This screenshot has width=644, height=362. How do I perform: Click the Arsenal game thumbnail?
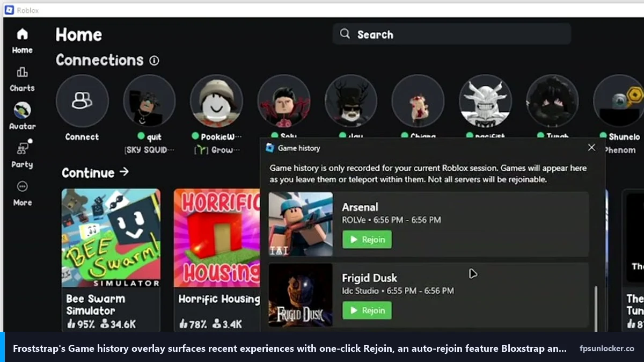301,224
